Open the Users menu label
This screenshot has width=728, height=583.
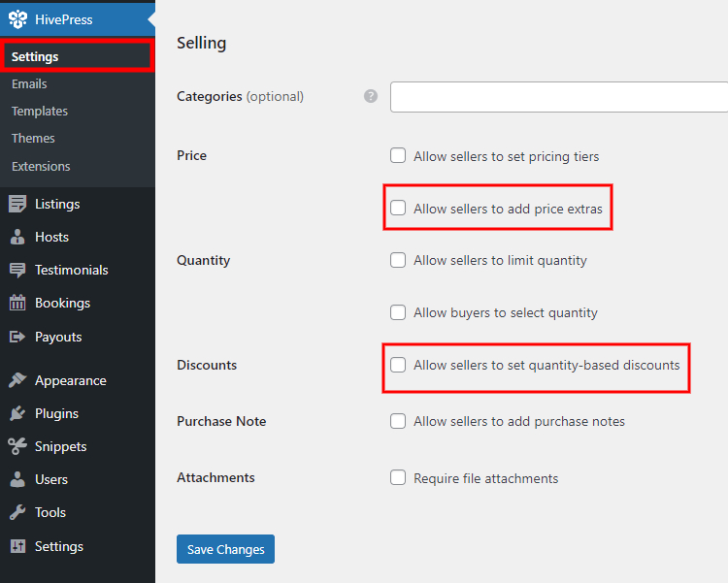tap(51, 479)
